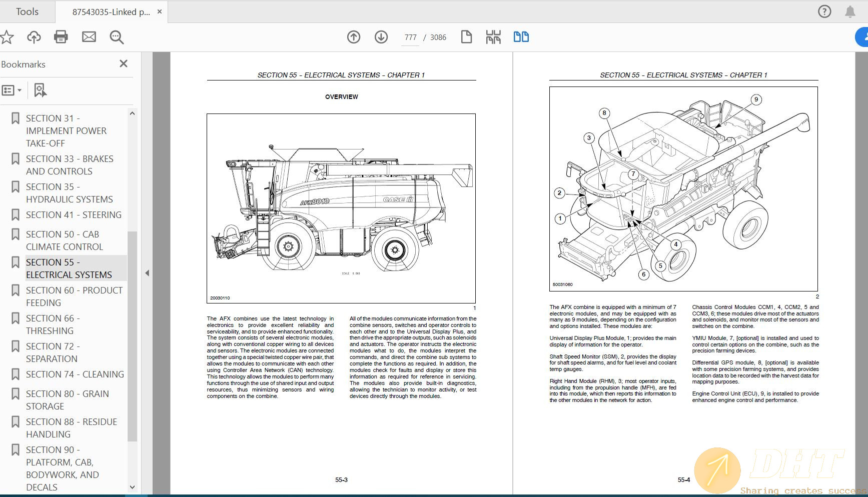Toggle two-page view icon

tap(521, 37)
